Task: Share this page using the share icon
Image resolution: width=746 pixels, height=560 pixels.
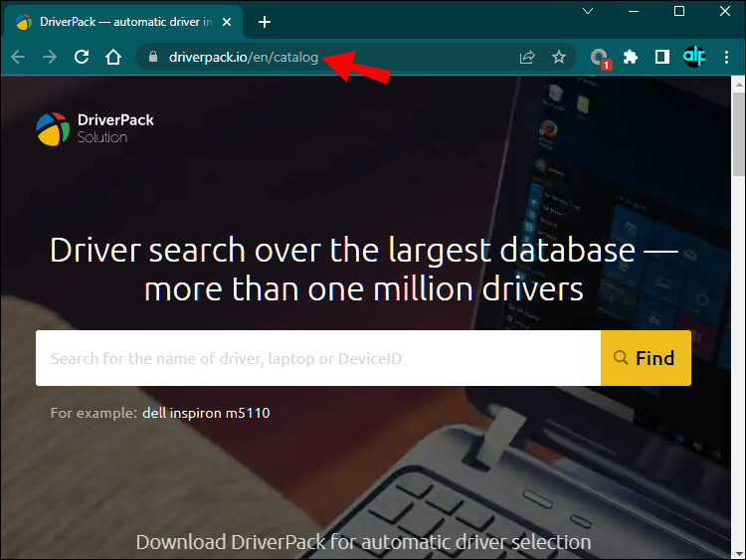Action: 526,57
